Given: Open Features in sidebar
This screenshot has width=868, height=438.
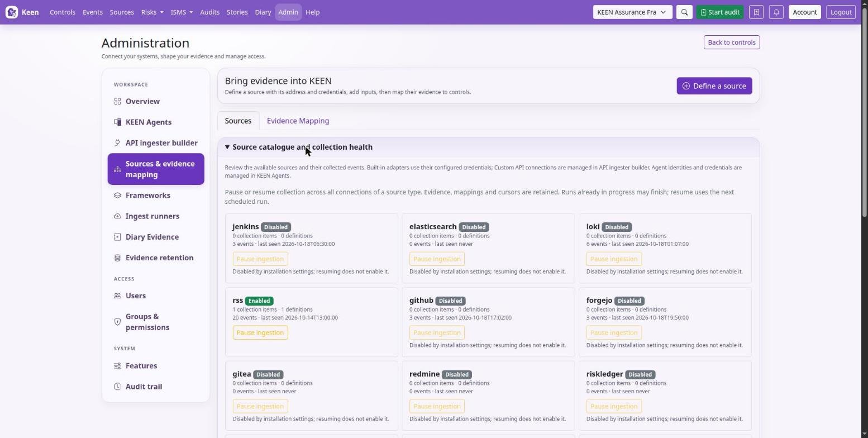Looking at the screenshot, I should (x=156, y=366).
